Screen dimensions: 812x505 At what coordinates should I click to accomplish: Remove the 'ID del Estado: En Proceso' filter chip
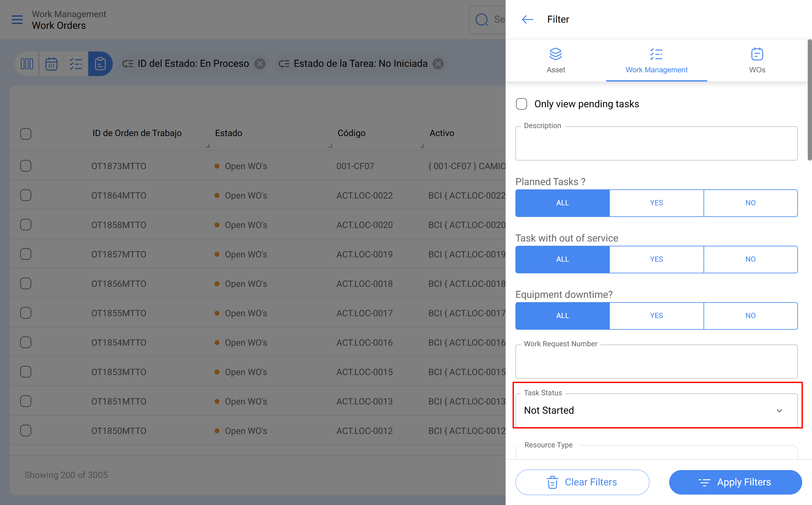(260, 63)
